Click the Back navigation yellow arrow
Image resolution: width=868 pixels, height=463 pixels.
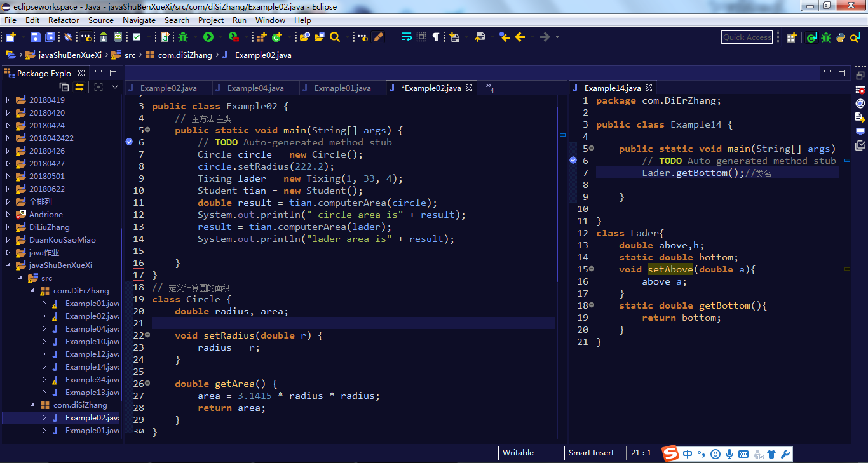tap(520, 37)
